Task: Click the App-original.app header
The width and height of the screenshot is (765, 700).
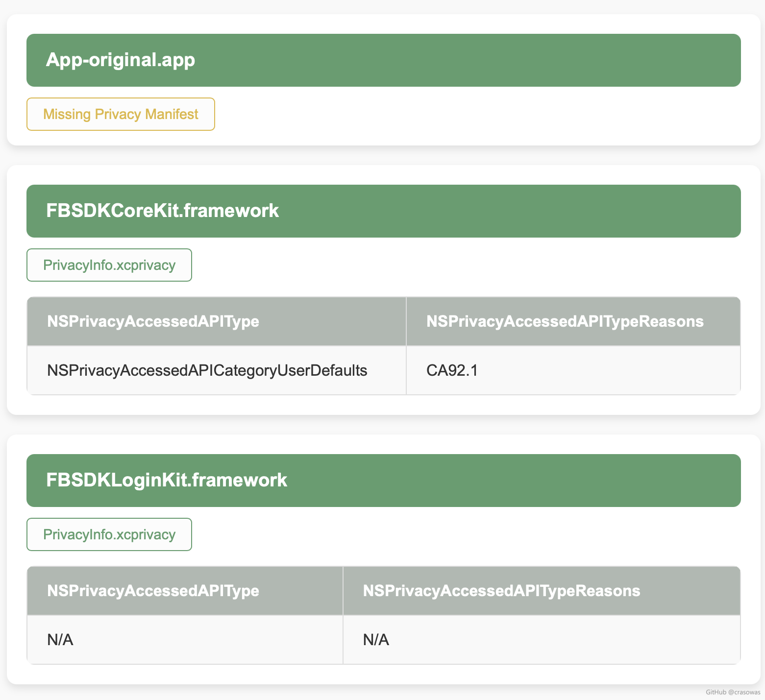Action: [x=383, y=60]
